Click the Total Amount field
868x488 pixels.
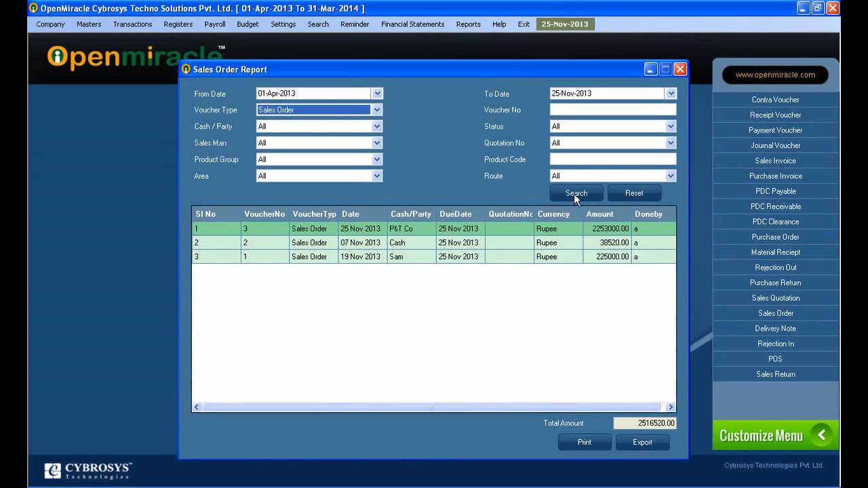[x=645, y=423]
